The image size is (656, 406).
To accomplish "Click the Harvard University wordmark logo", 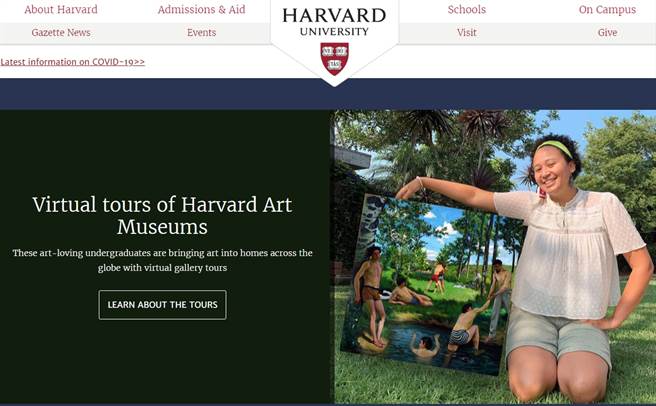I will tap(334, 22).
